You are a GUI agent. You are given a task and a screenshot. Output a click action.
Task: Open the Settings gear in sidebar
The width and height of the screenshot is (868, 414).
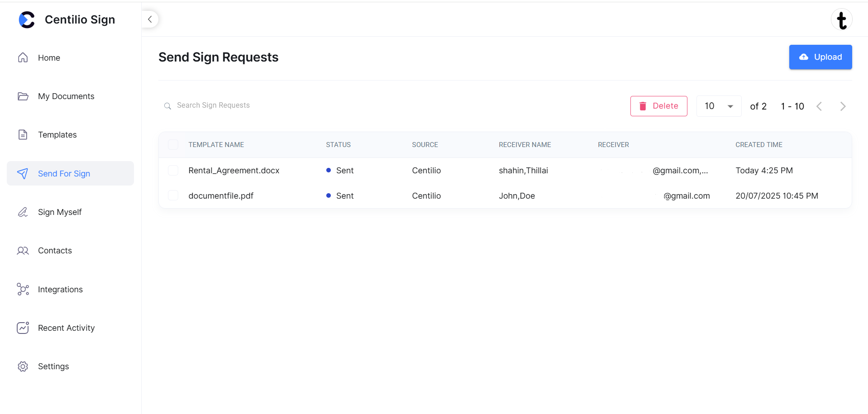click(23, 366)
